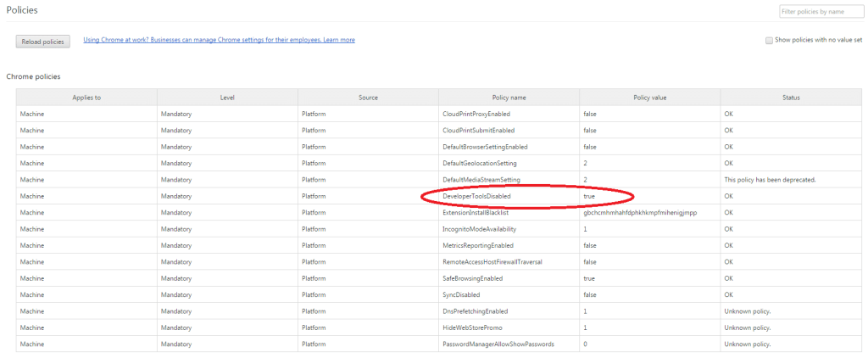Select the ExtensionInstallBlacklist policy name
The image size is (868, 358).
[476, 213]
